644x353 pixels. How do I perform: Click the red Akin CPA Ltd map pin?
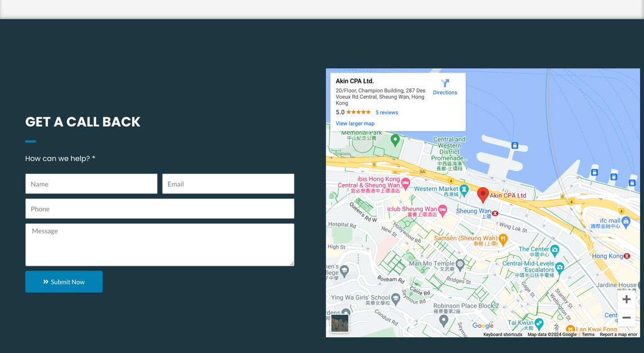[483, 195]
